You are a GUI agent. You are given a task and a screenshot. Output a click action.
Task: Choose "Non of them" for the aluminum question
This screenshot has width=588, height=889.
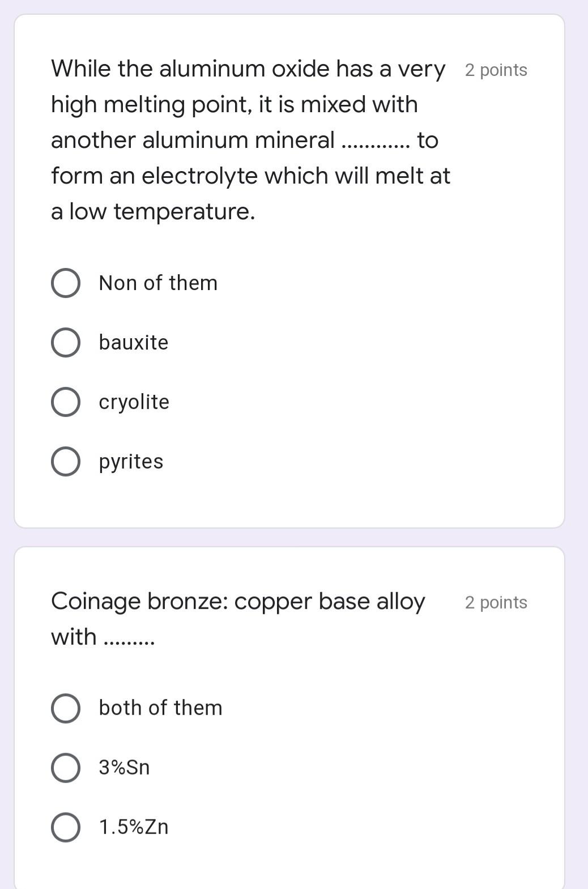[x=157, y=283]
